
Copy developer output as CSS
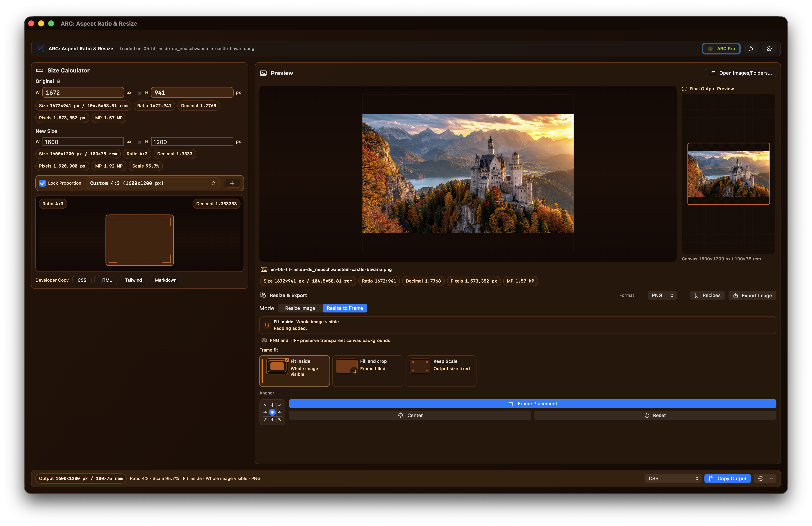click(x=82, y=280)
